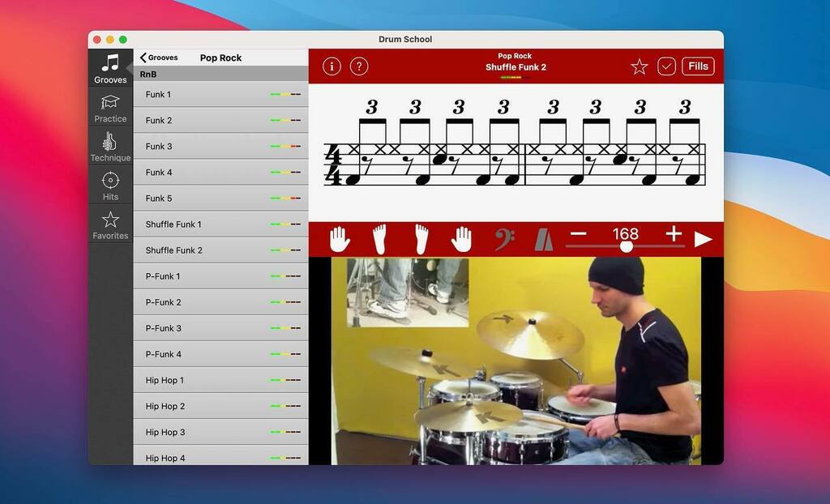
Task: Open the Favorites sidebar section
Action: point(110,225)
